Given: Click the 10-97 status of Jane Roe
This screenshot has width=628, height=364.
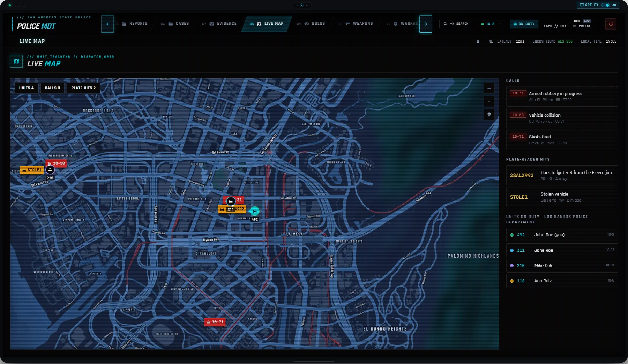Looking at the screenshot, I should pos(610,250).
